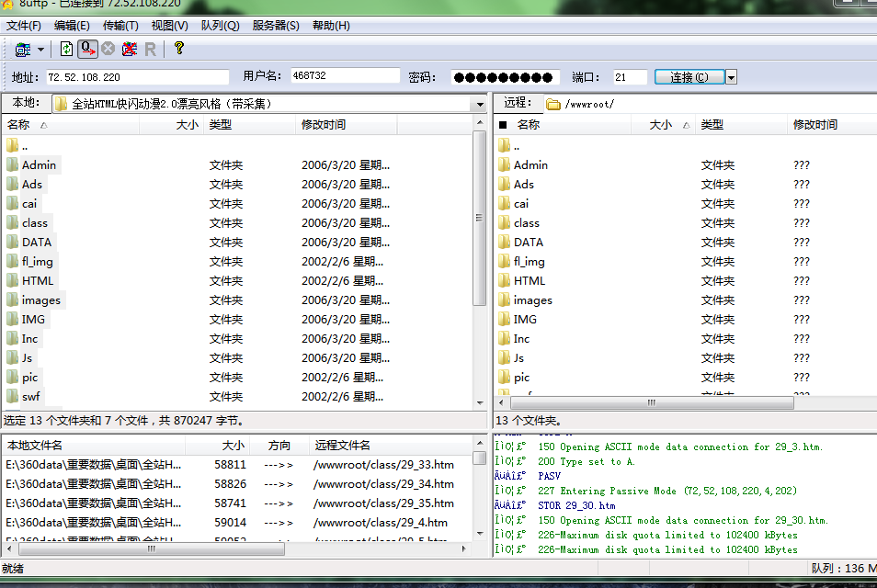Click the 地址 address input field

137,77
